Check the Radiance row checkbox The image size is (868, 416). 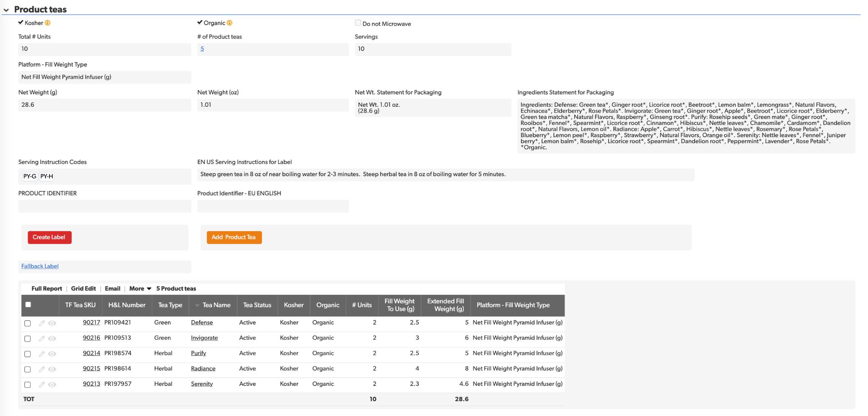(28, 369)
